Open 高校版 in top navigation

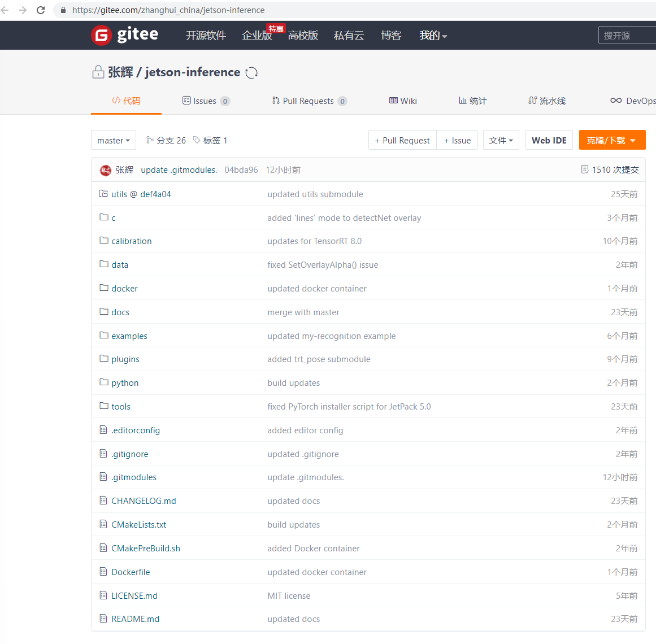303,36
